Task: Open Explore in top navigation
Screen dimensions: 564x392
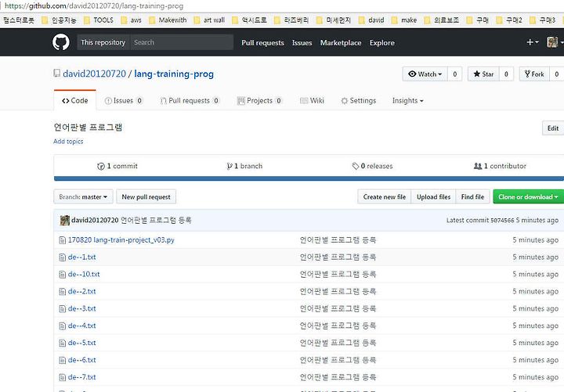Action: [x=382, y=43]
